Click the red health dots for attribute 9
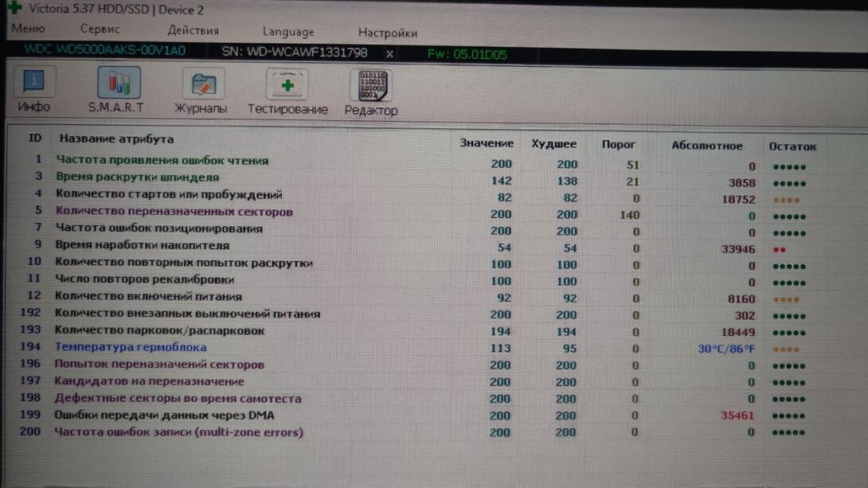Screen dimensions: 868x488 pos(778,249)
